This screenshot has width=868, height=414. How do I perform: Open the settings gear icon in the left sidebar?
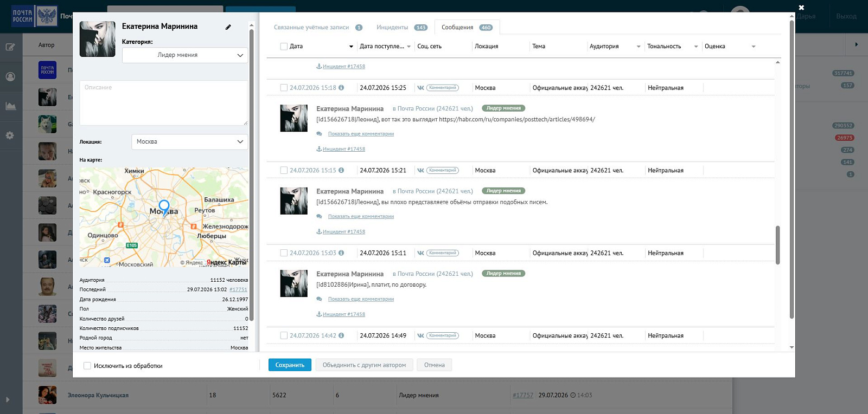(x=10, y=135)
